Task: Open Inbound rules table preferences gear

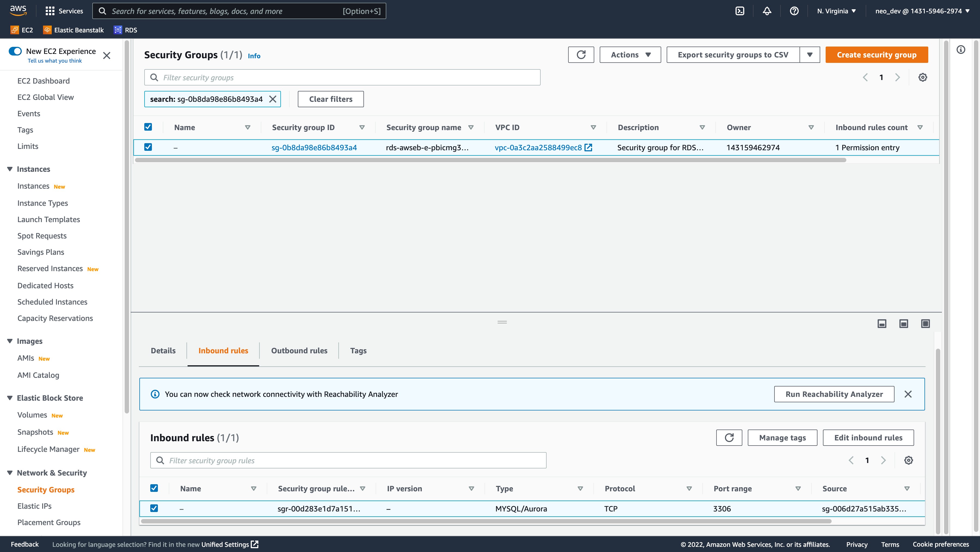Action: coord(908,460)
